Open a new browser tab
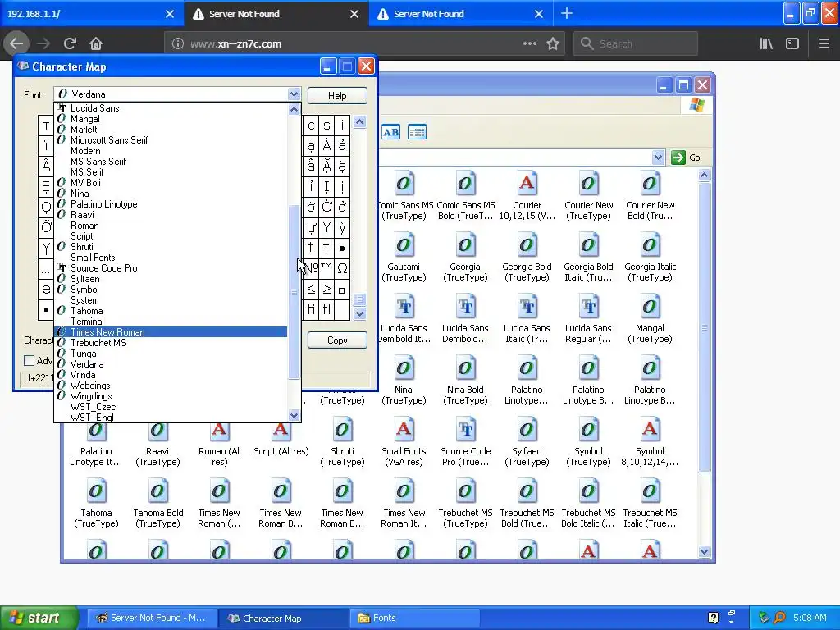Image resolution: width=840 pixels, height=630 pixels. (566, 13)
